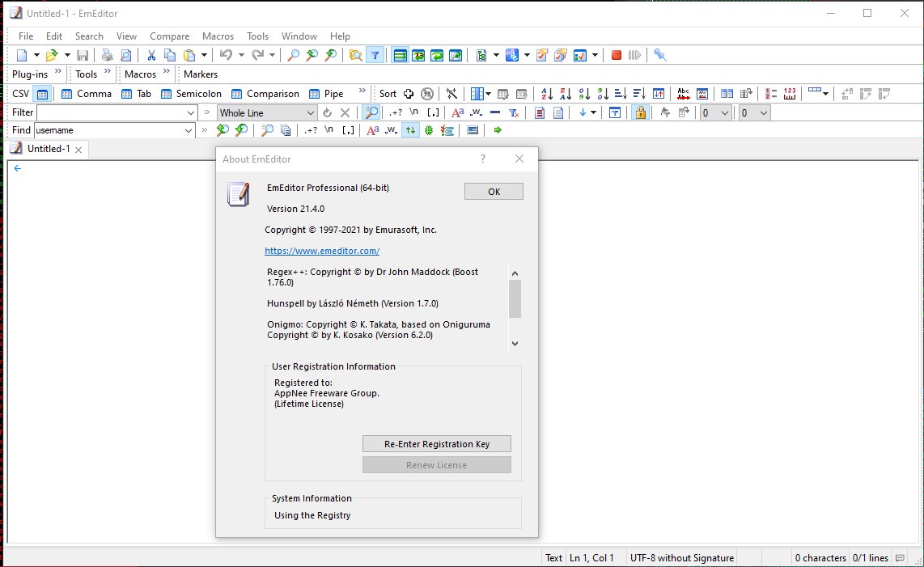Click the red Stop macro icon

(617, 55)
